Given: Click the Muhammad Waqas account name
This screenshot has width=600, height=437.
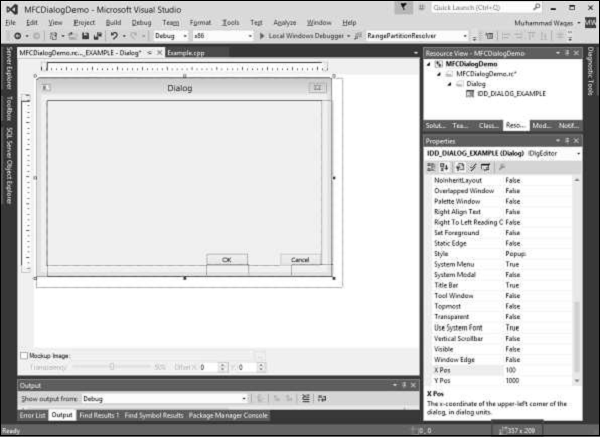Looking at the screenshot, I should click(543, 23).
